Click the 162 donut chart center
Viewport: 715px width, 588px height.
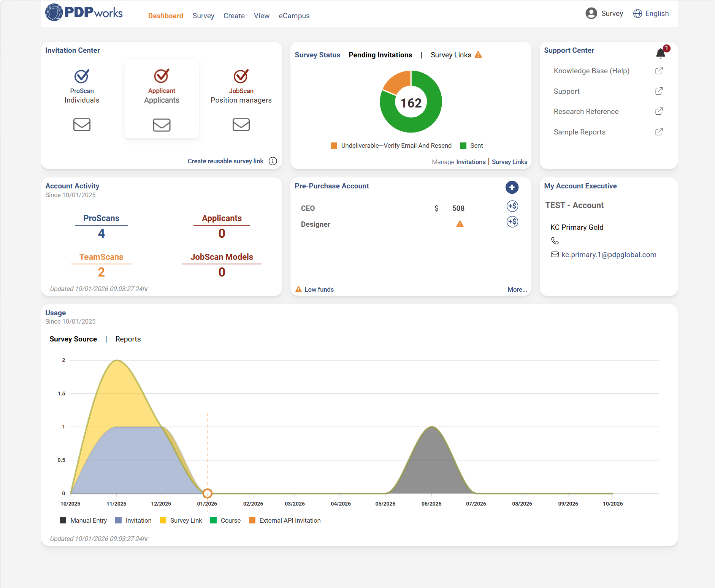pyautogui.click(x=411, y=103)
